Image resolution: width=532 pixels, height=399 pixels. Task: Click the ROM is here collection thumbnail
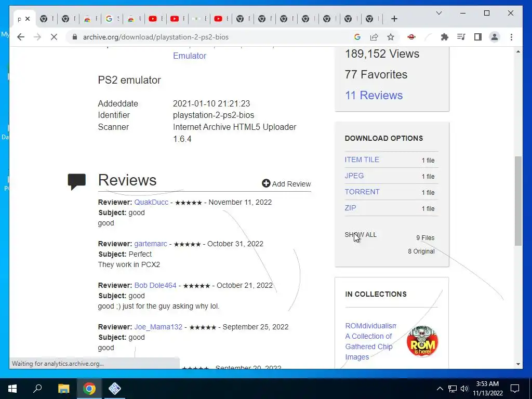click(422, 341)
